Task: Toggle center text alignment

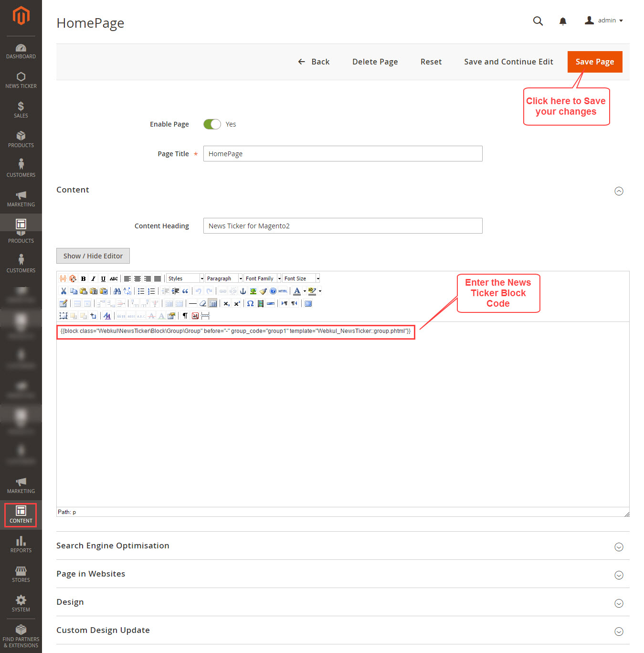Action: [x=137, y=278]
